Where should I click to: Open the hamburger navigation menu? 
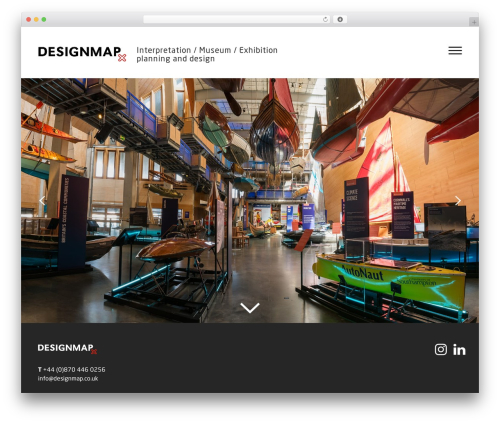(x=455, y=50)
